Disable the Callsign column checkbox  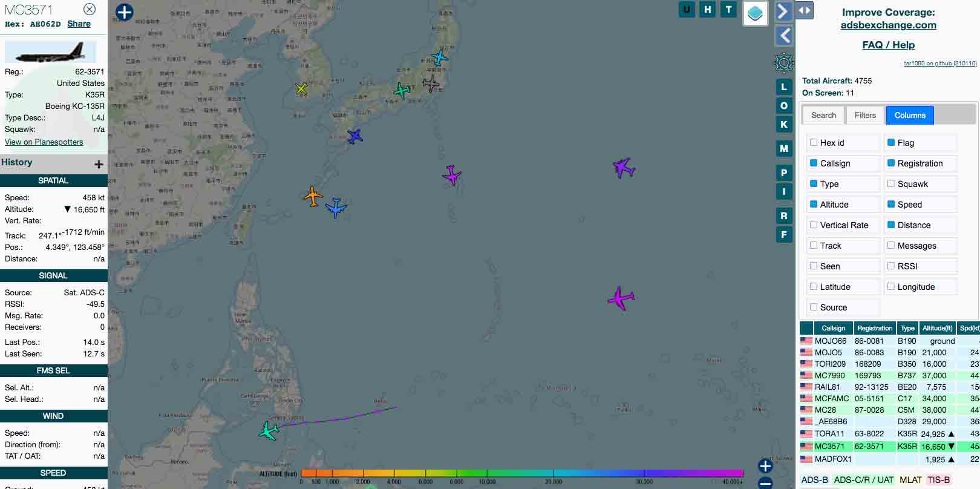pos(814,163)
